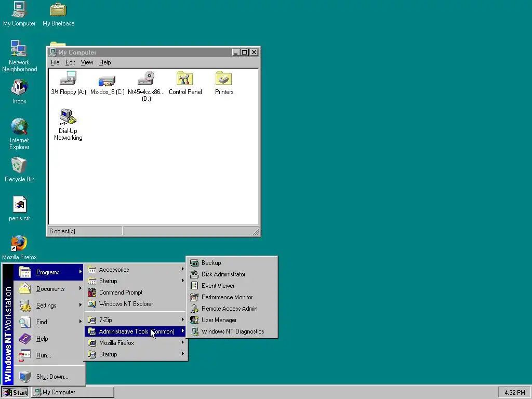Viewport: 532px width, 399px height.
Task: Choose Help from the Start menu
Action: [x=48, y=339]
